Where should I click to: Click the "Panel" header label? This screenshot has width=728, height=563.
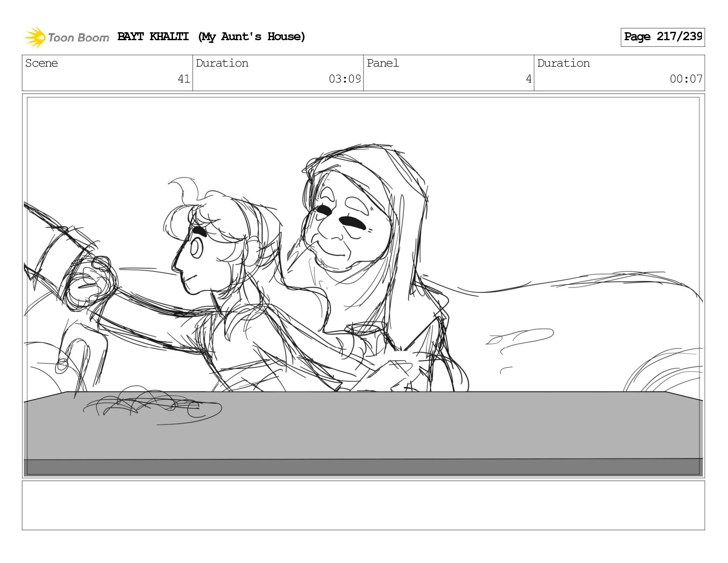tap(383, 63)
